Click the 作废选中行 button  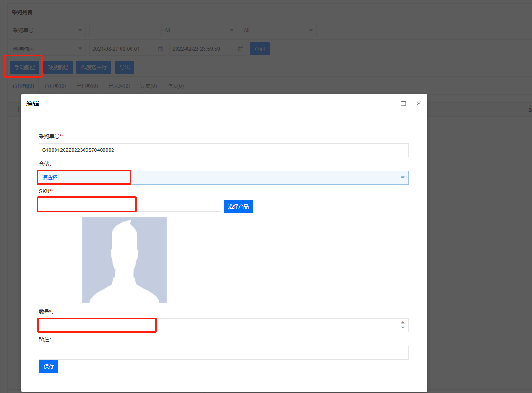coord(93,67)
